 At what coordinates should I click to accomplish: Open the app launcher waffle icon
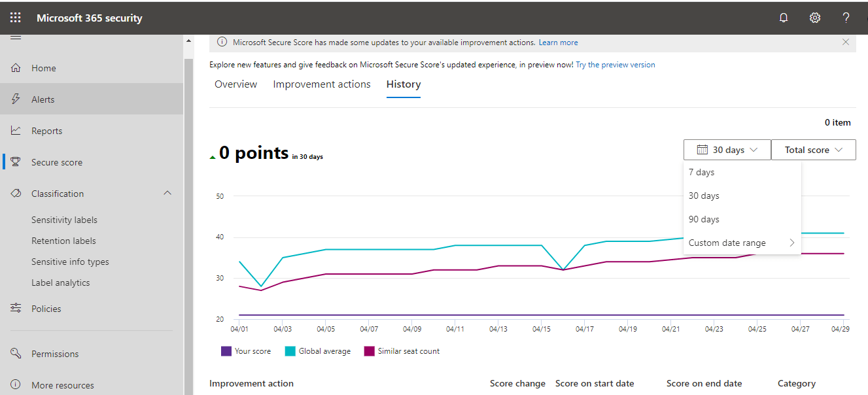15,18
